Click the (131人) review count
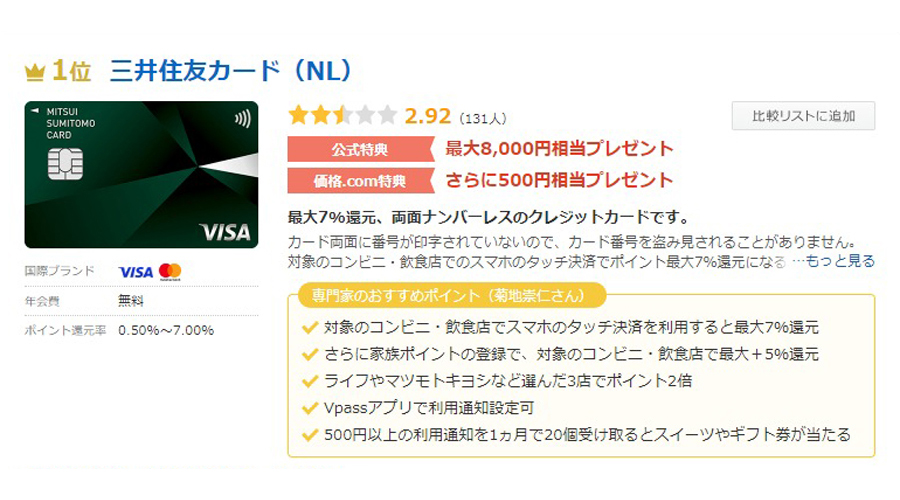Viewport: 900px width, 500px height. click(x=483, y=119)
